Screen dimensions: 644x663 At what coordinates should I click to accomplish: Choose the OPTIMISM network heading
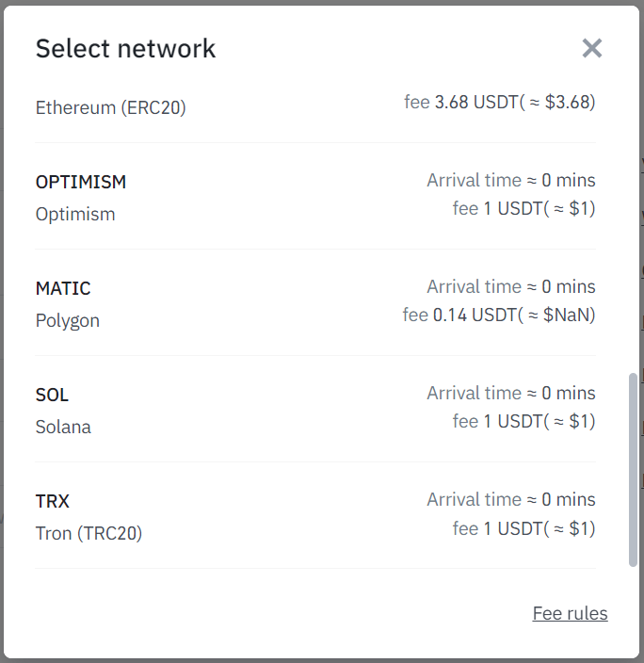tap(81, 182)
